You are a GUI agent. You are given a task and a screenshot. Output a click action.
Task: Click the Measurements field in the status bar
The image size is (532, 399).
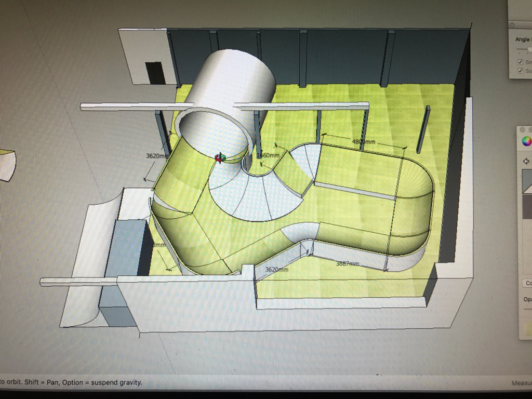(x=521, y=383)
